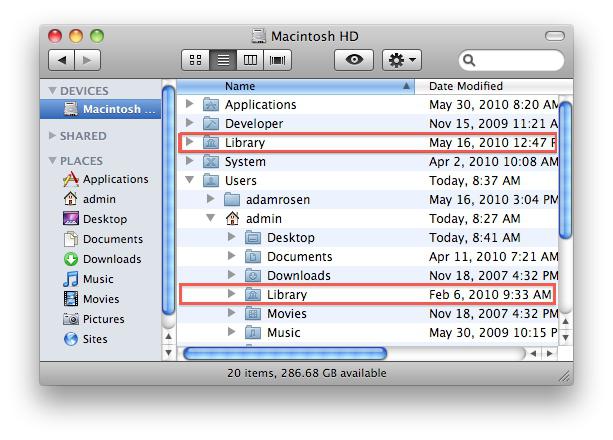
Task: Click 'Feb 6, 2010 9:33 AM' date cell
Action: [x=490, y=295]
